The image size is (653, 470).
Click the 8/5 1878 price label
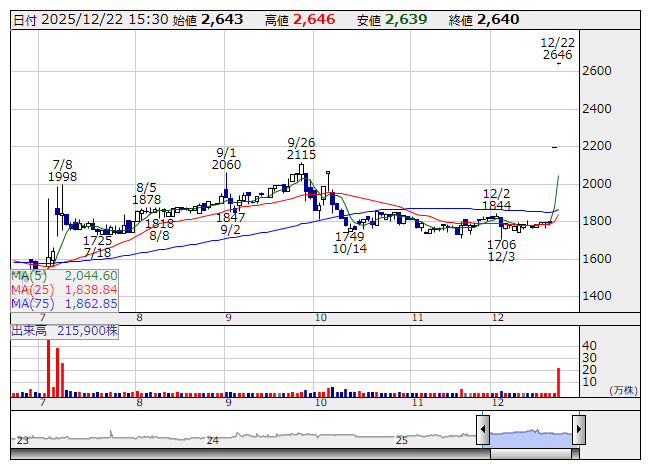tap(146, 194)
